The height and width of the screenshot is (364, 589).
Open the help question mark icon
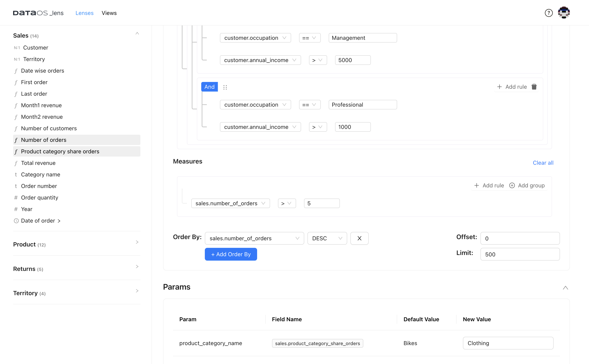[x=549, y=13]
